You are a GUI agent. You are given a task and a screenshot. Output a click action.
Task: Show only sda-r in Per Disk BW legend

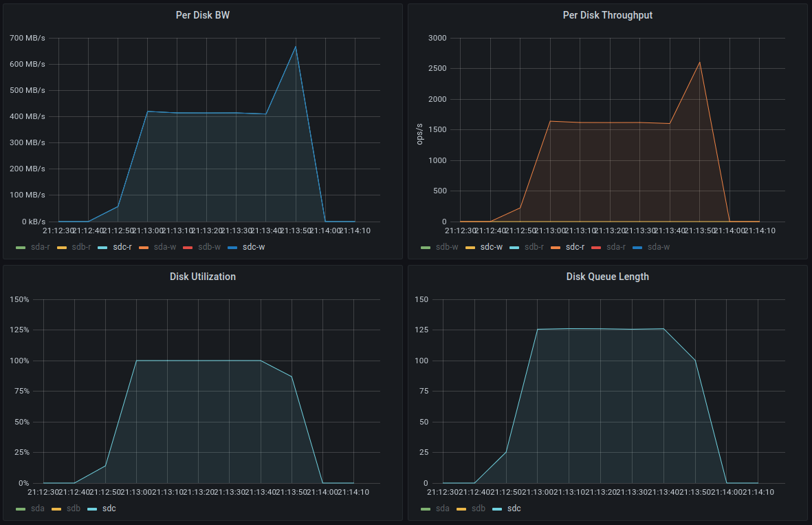pyautogui.click(x=40, y=246)
